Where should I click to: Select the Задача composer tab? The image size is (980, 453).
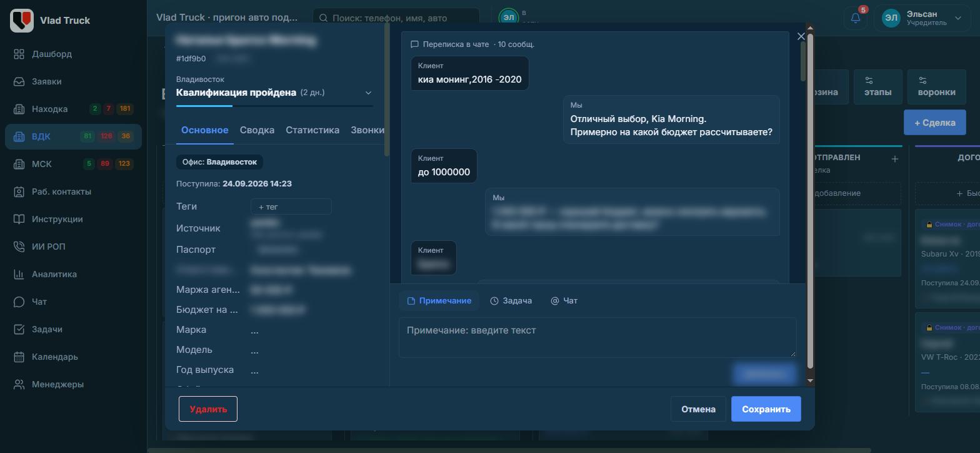pyautogui.click(x=511, y=301)
